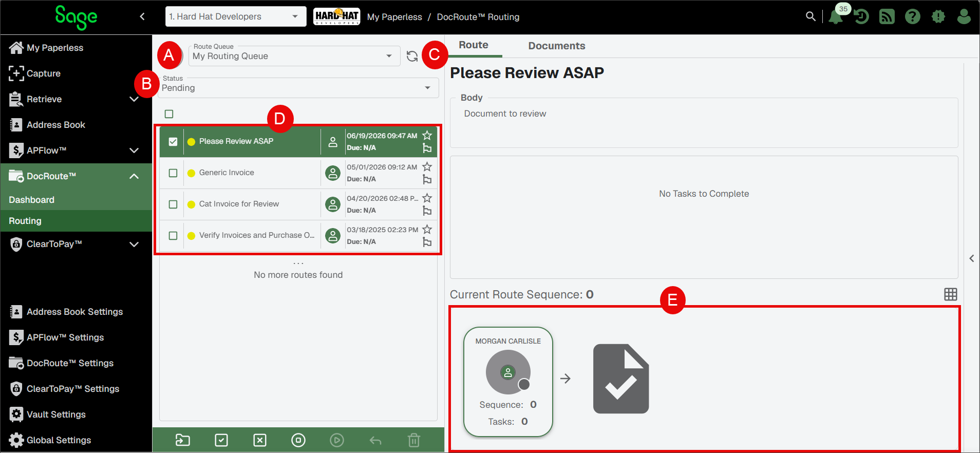Expand the ClearToPay menu section
Viewport: 980px width, 453px height.
coord(134,244)
